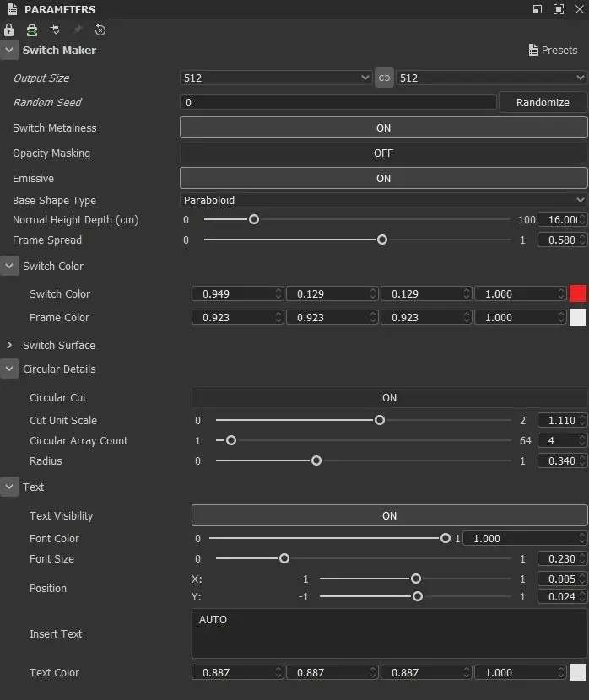Open the Presets menu
589x700 pixels.
tap(553, 50)
